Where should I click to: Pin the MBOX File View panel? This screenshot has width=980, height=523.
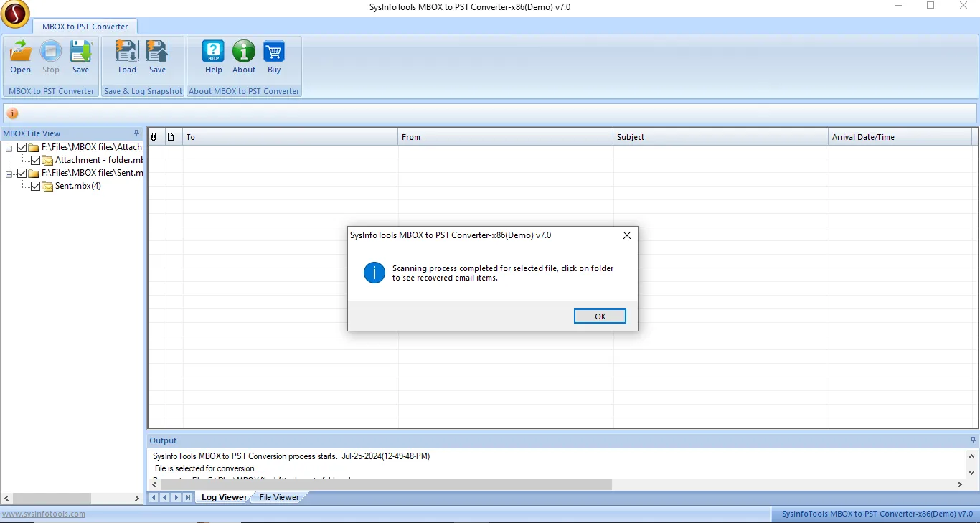tap(137, 133)
